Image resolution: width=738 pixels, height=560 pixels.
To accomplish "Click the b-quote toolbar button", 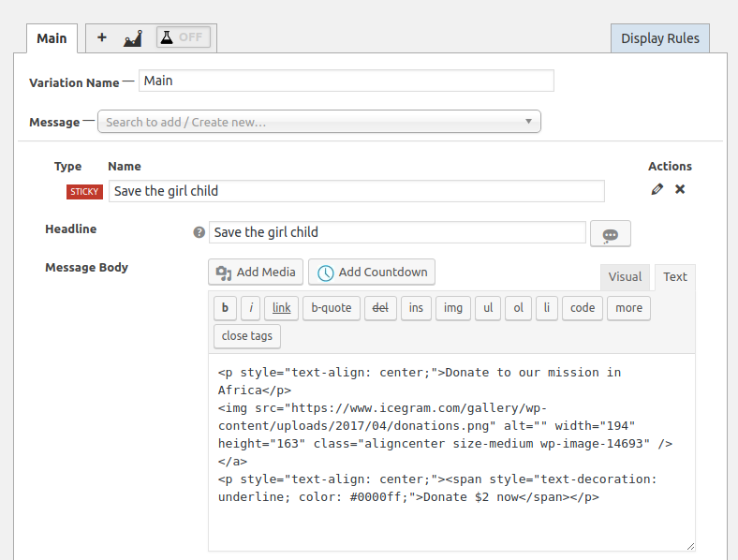I will click(x=332, y=308).
